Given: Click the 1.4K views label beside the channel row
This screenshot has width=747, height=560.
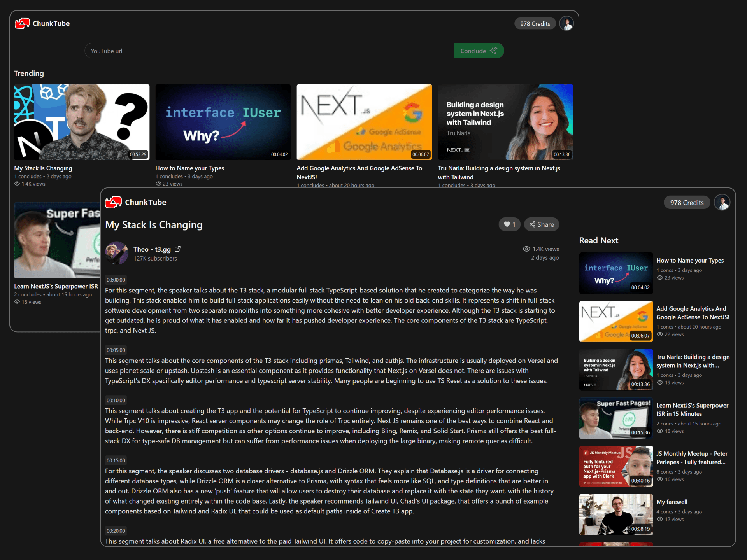Looking at the screenshot, I should click(541, 249).
